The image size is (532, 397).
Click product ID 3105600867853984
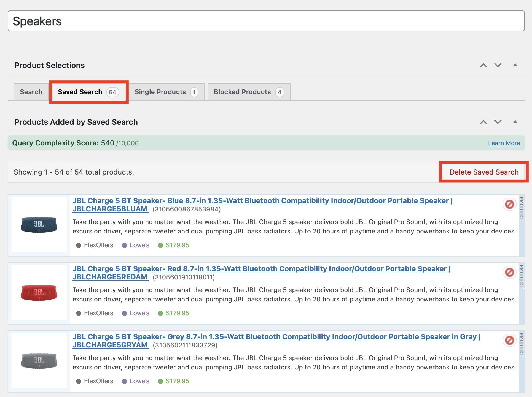click(187, 209)
